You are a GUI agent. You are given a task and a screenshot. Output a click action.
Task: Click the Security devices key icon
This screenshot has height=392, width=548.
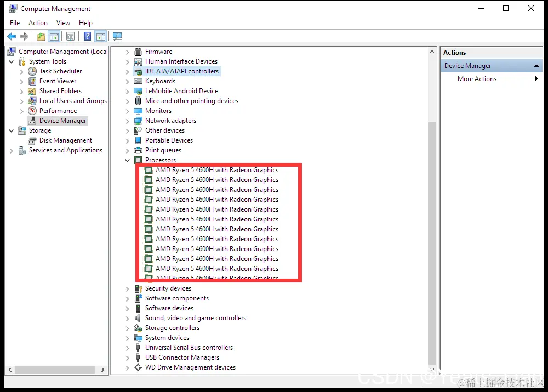coord(138,288)
